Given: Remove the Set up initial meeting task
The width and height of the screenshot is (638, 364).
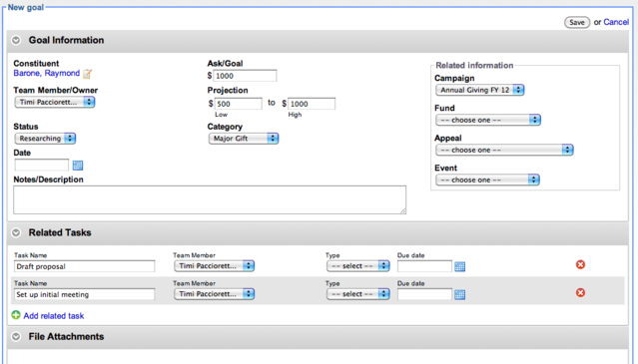Looking at the screenshot, I should (x=581, y=292).
